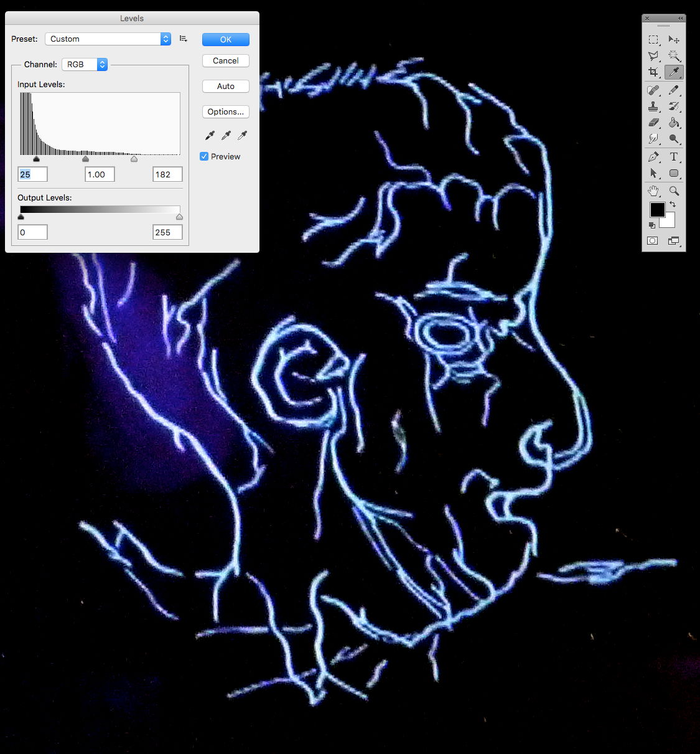Click the input shadow field showing 25
700x754 pixels.
pos(33,174)
